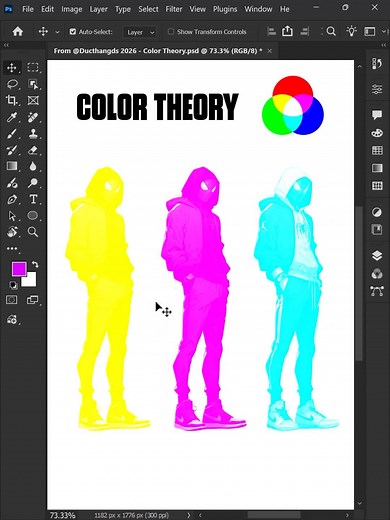Screen dimensions: 390x520
Task: Expand the collapsed right panel dock
Action: point(383,45)
